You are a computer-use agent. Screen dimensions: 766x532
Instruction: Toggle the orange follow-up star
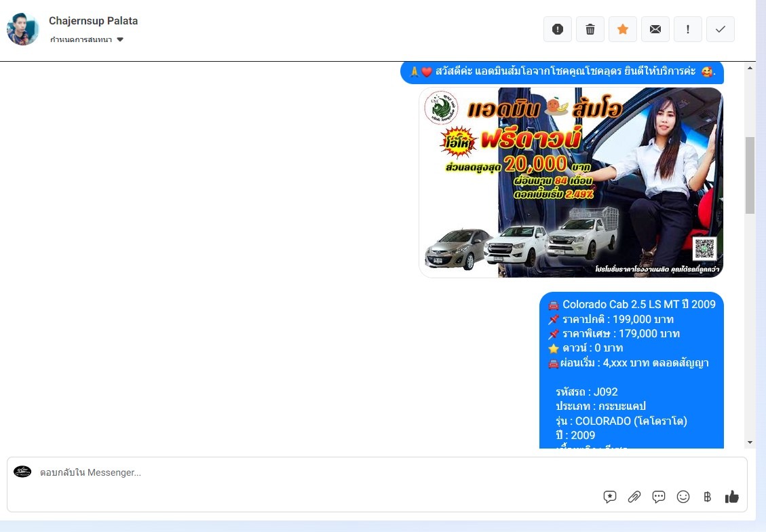623,29
